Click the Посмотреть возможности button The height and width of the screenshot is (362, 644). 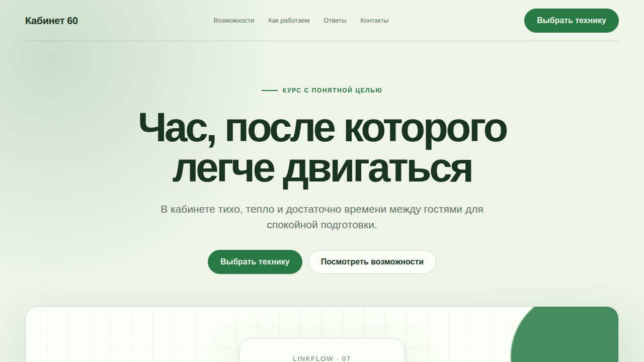click(372, 262)
